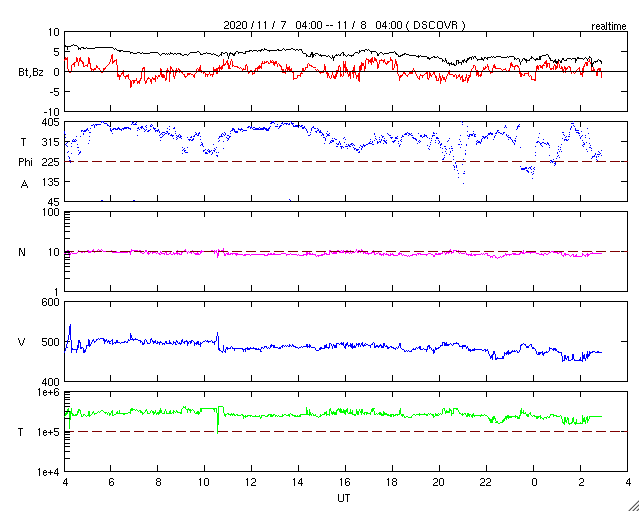The image size is (640, 512).
Task: Click the "100" tick of the N panel
Action: click(51, 213)
